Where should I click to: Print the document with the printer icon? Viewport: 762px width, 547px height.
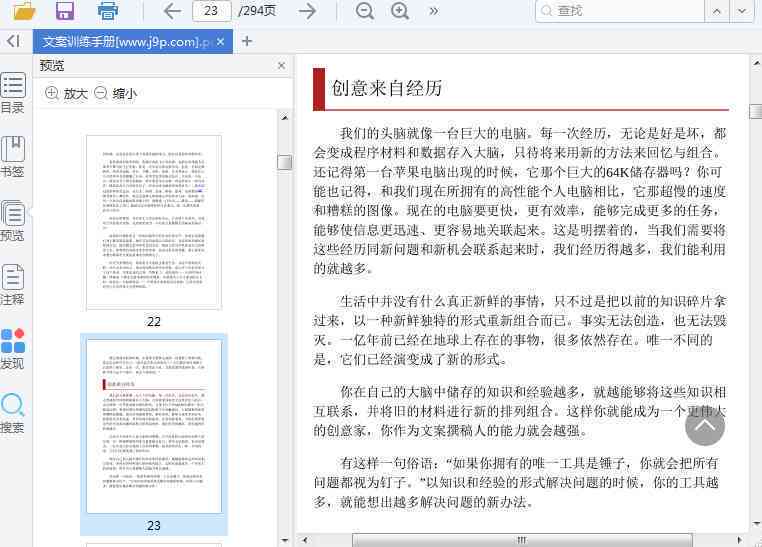tap(107, 10)
